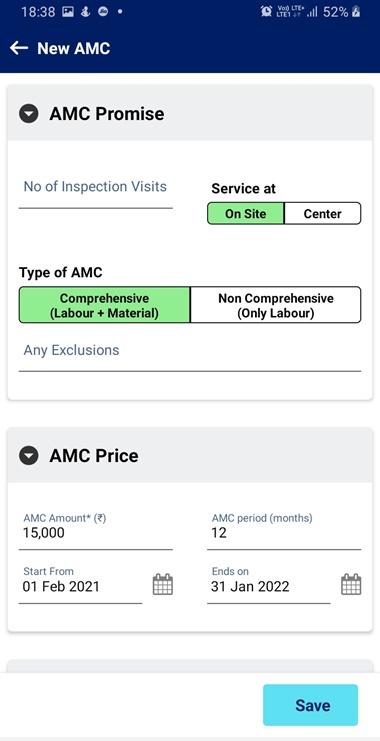Collapse the AMC Price section arrow

pos(28,456)
